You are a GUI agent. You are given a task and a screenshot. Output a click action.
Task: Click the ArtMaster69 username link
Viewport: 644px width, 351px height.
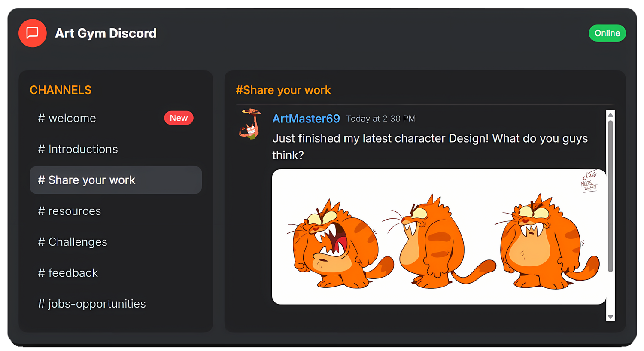[306, 119]
